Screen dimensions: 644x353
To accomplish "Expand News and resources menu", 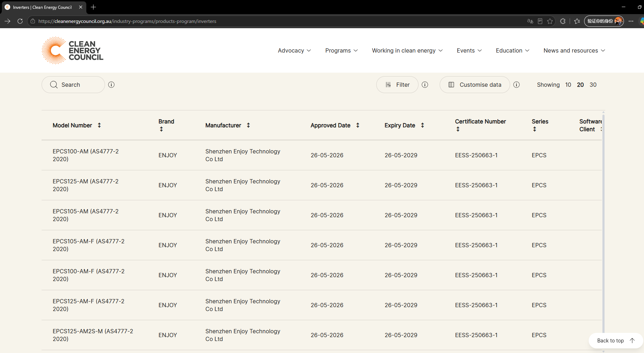I will point(574,50).
